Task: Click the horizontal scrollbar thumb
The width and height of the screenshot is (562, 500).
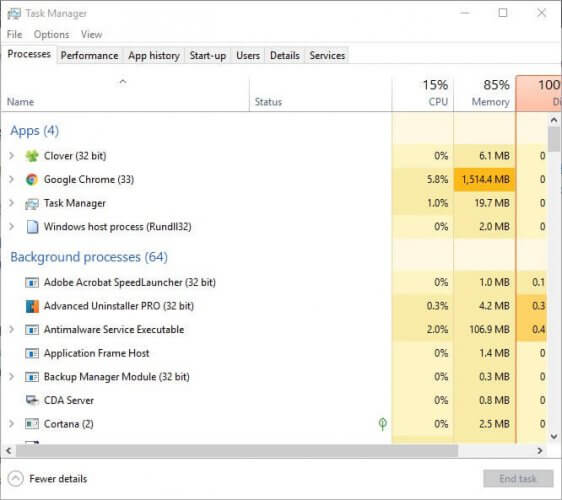Action: point(237,451)
